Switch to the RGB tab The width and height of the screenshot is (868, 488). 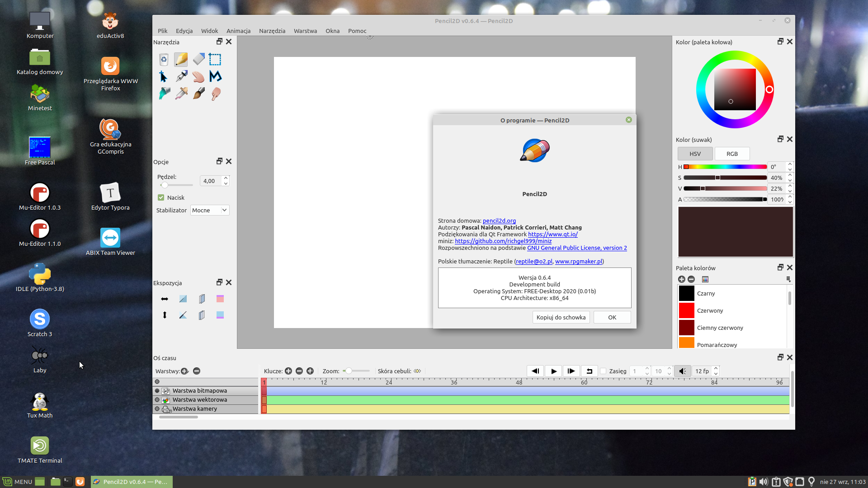(x=732, y=154)
